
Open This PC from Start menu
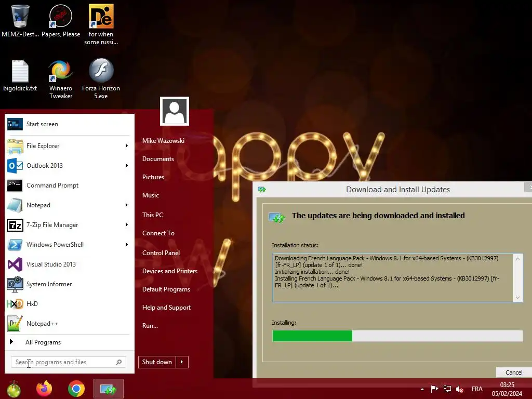(153, 215)
